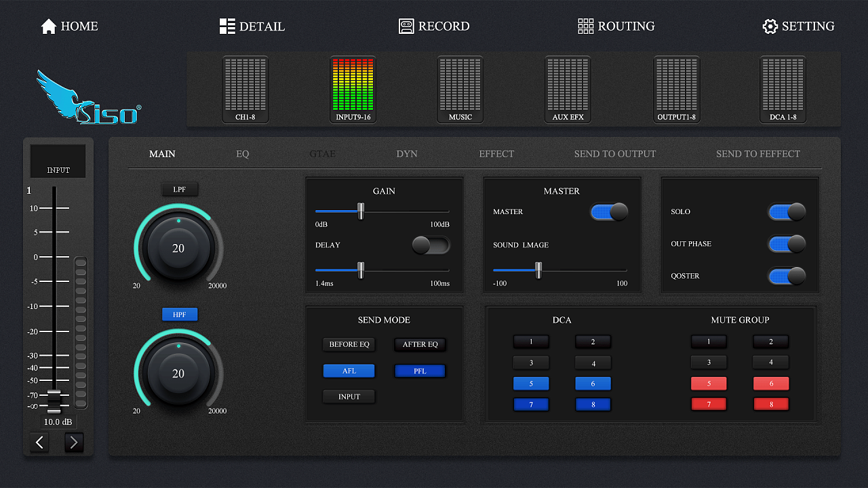
Task: Toggle the QOSTER switch
Action: pos(787,276)
